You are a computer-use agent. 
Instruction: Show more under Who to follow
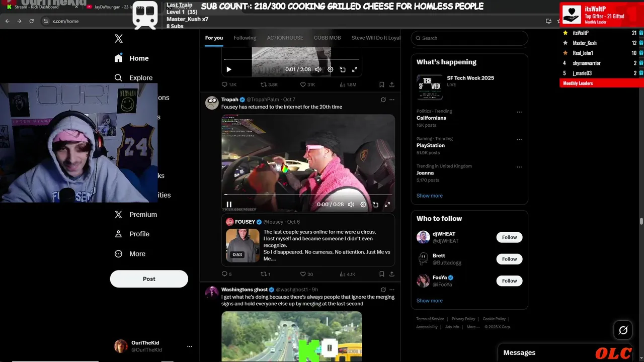coord(430,301)
